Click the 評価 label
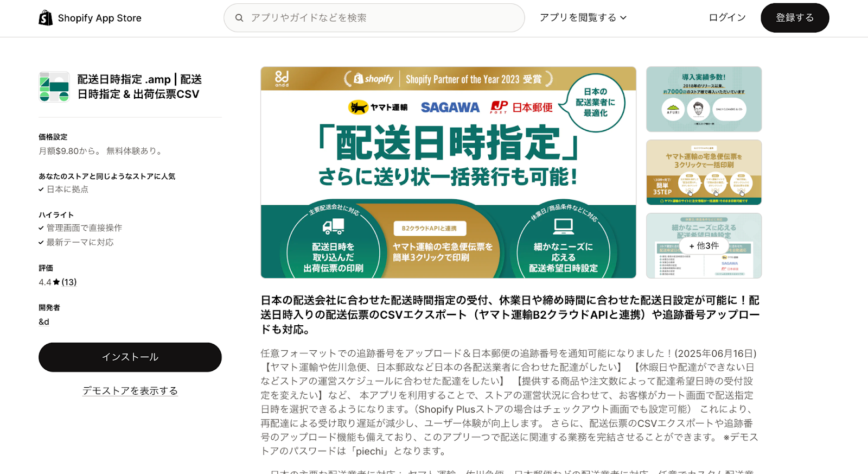This screenshot has height=474, width=868. click(x=46, y=268)
